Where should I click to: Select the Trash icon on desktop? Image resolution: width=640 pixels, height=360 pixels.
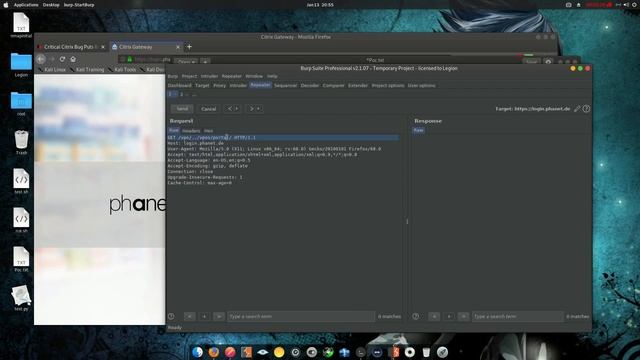21,142
